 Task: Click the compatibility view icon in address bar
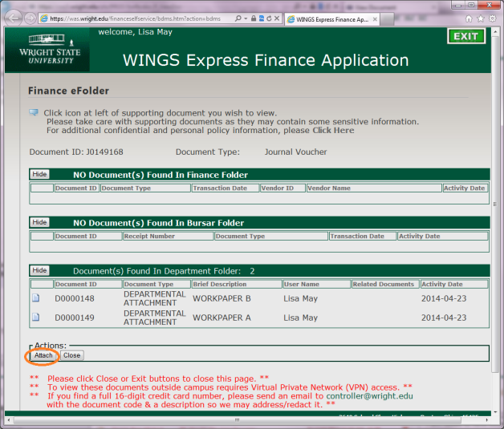click(x=262, y=18)
